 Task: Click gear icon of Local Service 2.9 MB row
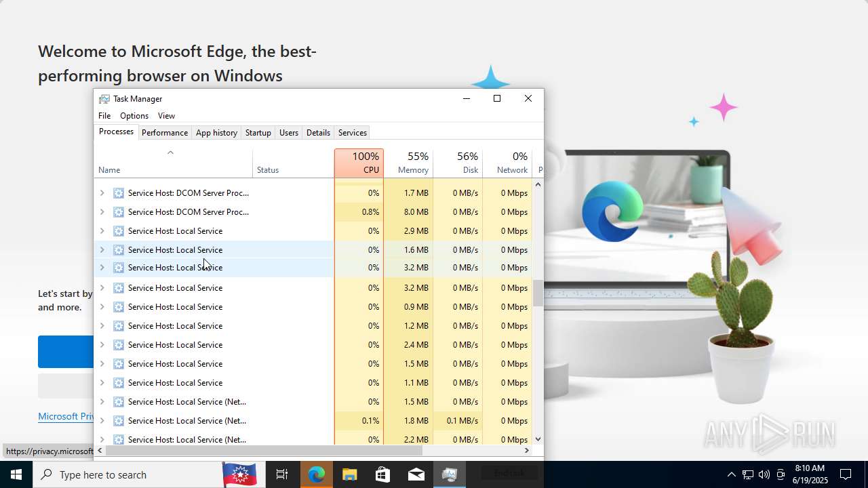pyautogui.click(x=119, y=231)
